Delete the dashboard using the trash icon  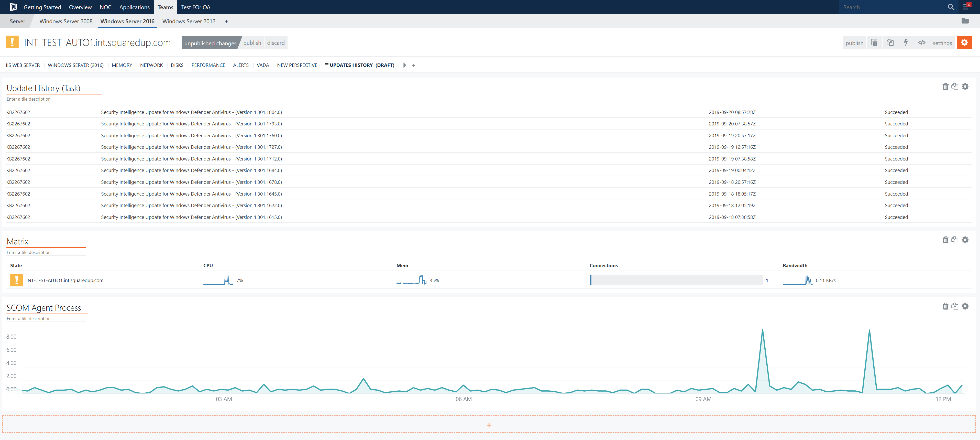click(874, 42)
